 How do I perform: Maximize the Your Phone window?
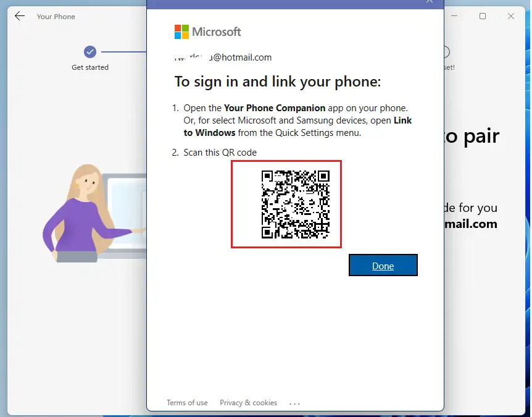[483, 16]
